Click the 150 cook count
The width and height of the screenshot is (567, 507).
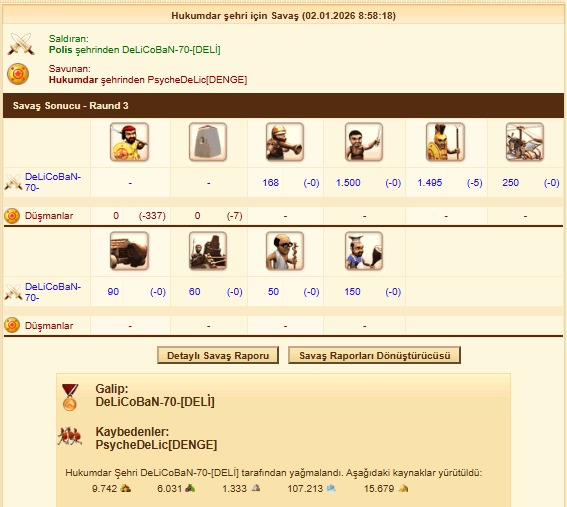[x=352, y=292]
